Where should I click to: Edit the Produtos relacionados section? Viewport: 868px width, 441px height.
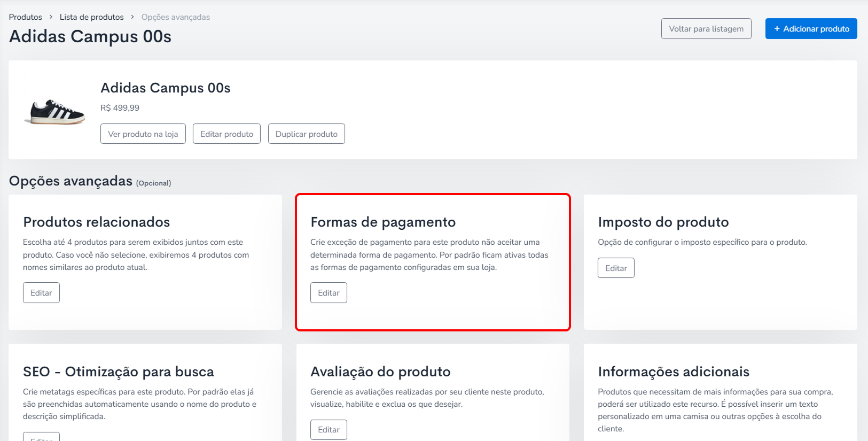(41, 293)
